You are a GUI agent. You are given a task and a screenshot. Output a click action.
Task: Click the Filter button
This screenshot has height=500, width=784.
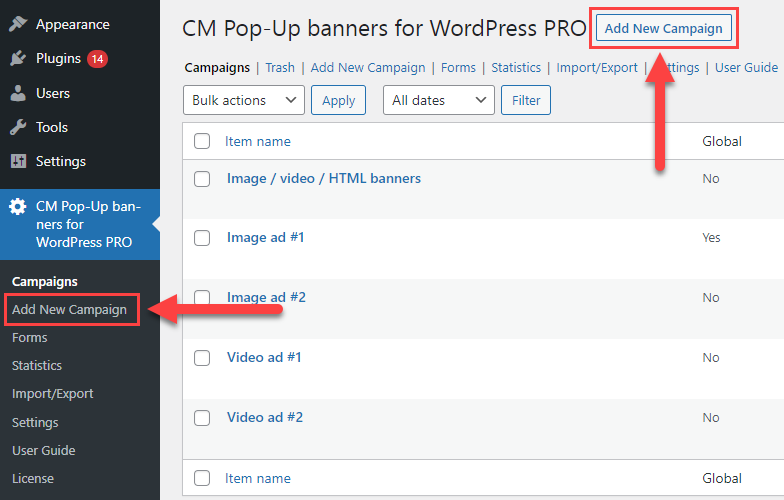pyautogui.click(x=526, y=100)
